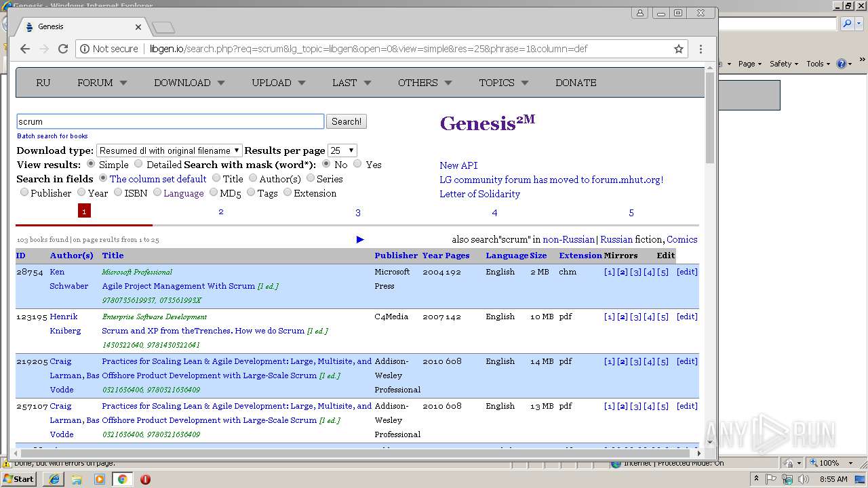The image size is (868, 488).
Task: Expand the DOWNLOAD menu
Action: 189,83
